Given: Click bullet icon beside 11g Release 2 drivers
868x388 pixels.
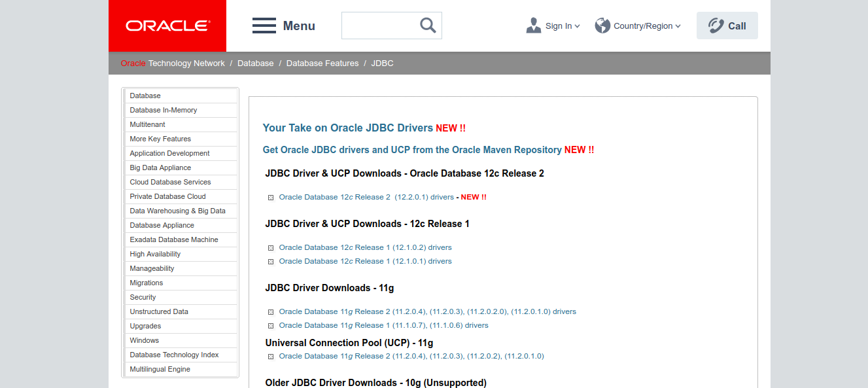Looking at the screenshot, I should click(x=271, y=312).
